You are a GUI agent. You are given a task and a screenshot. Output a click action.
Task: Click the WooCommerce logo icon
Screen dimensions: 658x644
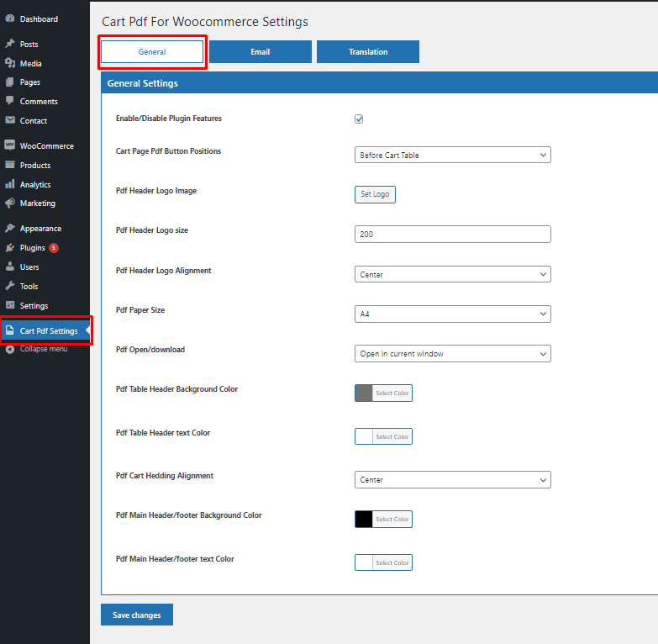tap(9, 145)
